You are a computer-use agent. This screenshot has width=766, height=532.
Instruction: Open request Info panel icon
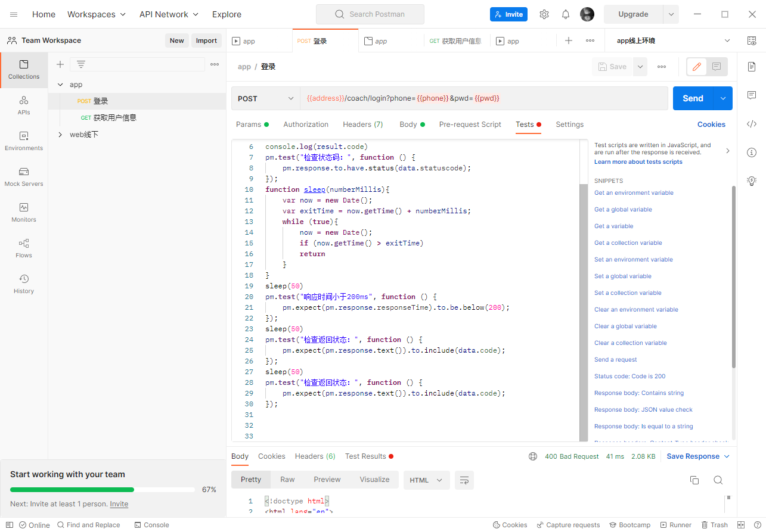(x=752, y=153)
